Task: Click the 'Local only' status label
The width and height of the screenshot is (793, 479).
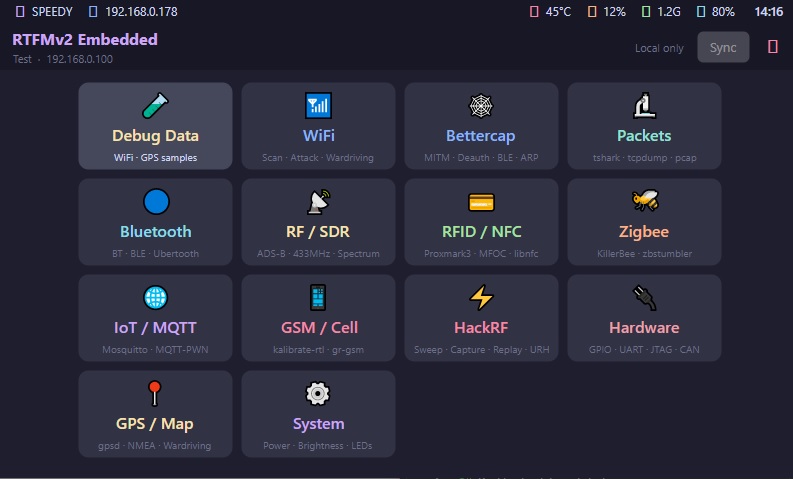Action: click(x=659, y=48)
